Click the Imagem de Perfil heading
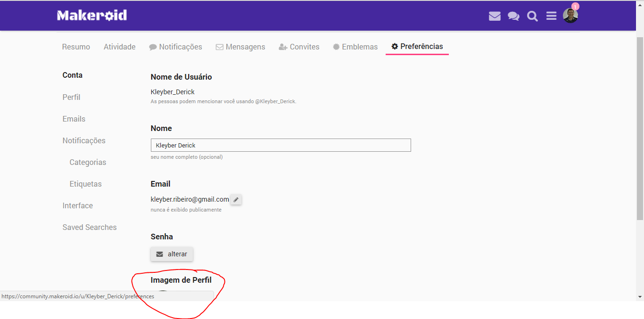This screenshot has height=319, width=644. 181,280
